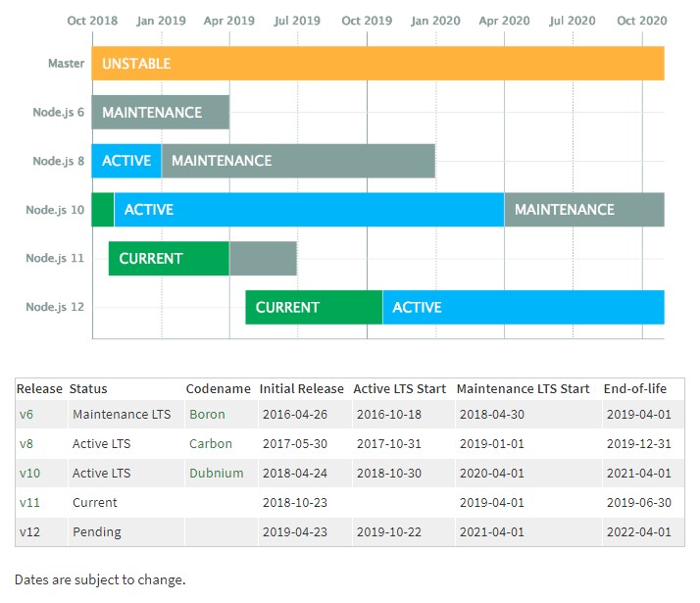Click the Initial Release column header
Viewport: 700px width, 603px height.
tap(302, 388)
